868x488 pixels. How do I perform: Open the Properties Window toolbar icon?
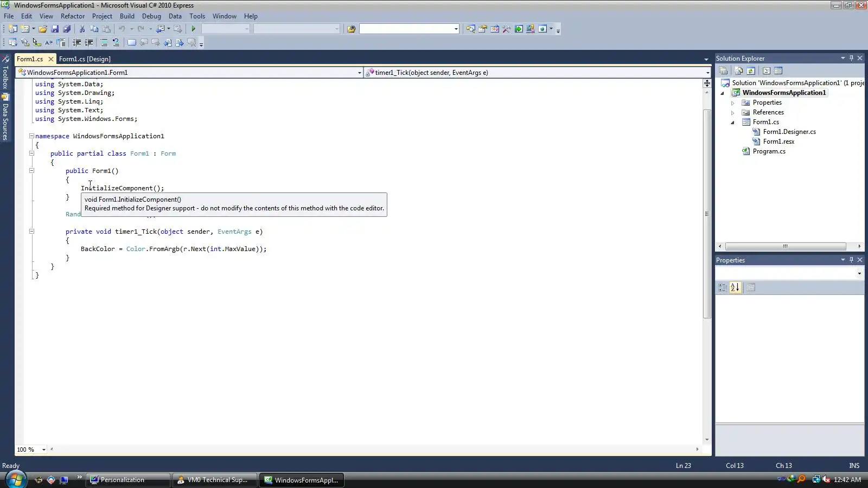(x=482, y=29)
